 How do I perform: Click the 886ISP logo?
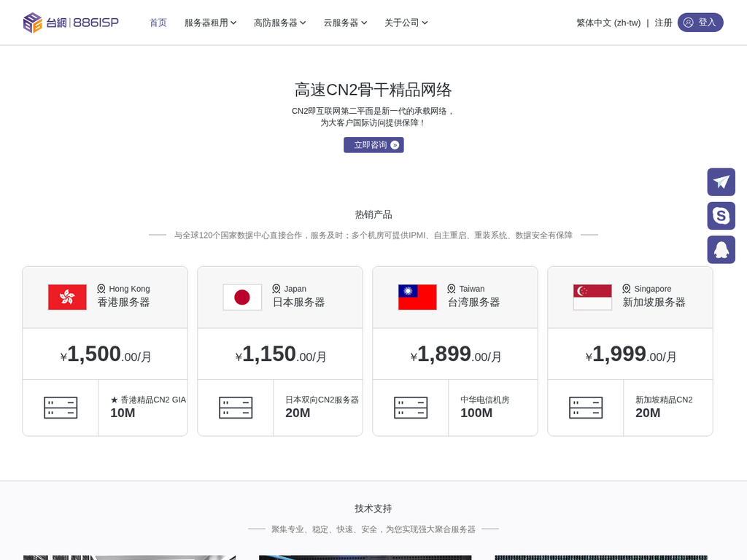pyautogui.click(x=71, y=23)
